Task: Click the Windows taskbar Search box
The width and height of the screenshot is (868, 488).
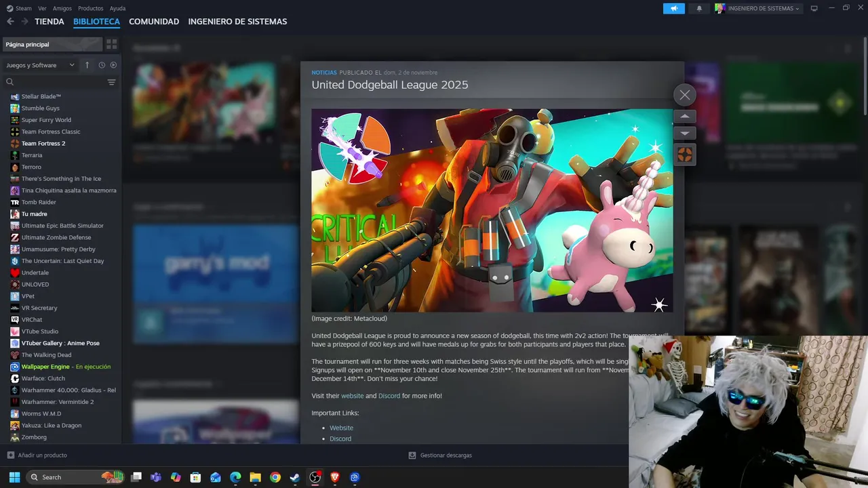Action: click(x=75, y=477)
